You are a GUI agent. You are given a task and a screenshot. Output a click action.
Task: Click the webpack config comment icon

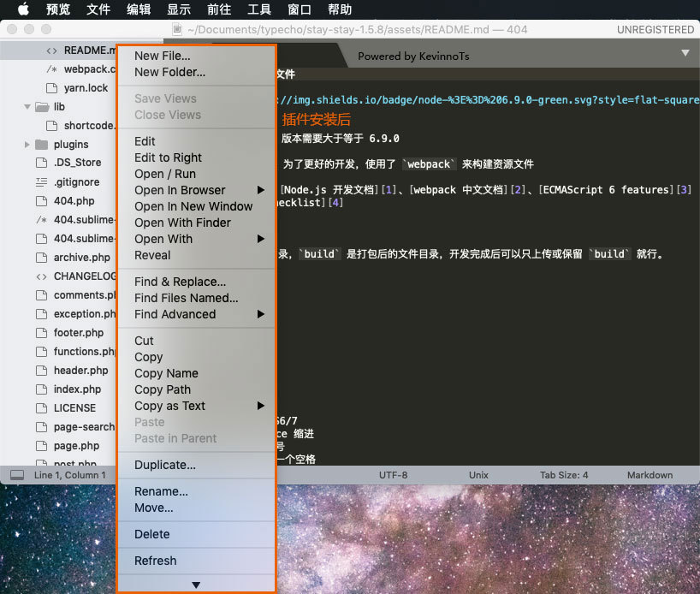[52, 69]
